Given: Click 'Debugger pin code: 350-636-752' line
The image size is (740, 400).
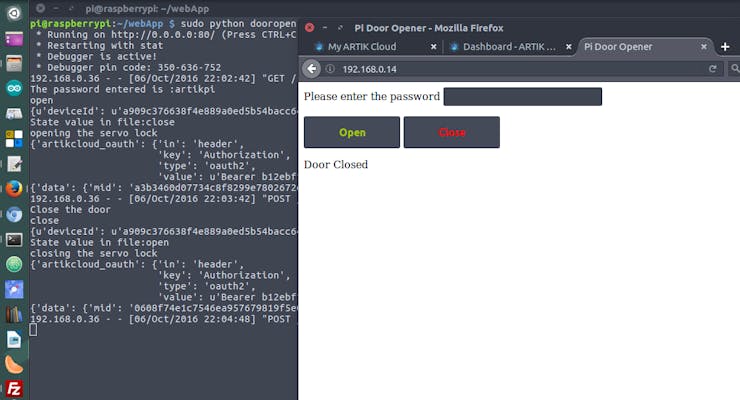Looking at the screenshot, I should pyautogui.click(x=134, y=67).
